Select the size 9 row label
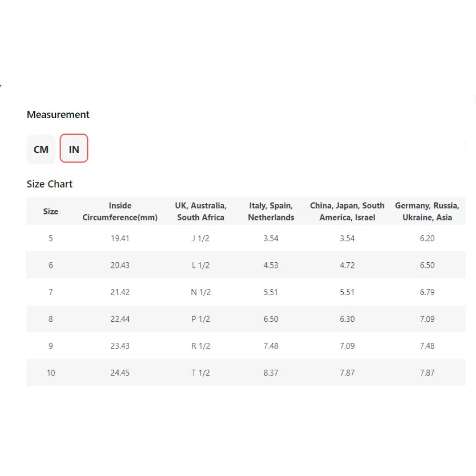 (x=50, y=346)
